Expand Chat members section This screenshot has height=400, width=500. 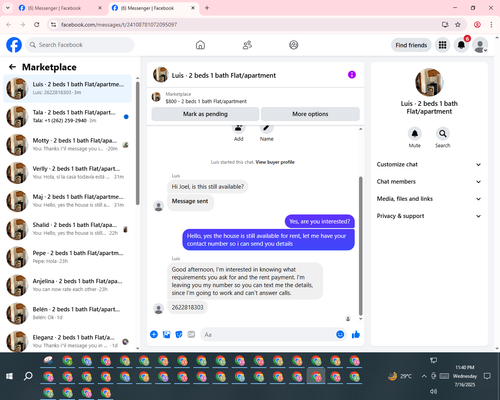pyautogui.click(x=429, y=182)
